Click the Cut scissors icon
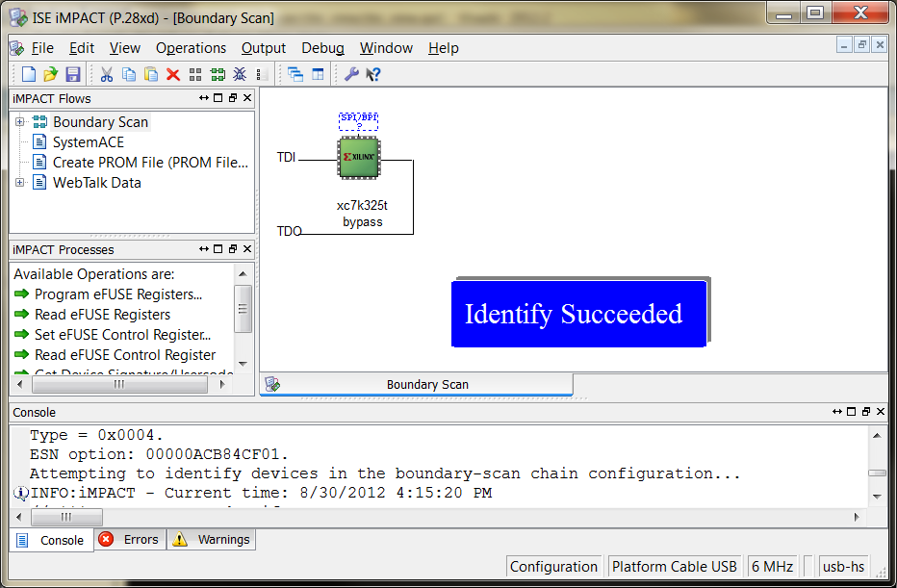The width and height of the screenshot is (897, 588). coord(107,74)
